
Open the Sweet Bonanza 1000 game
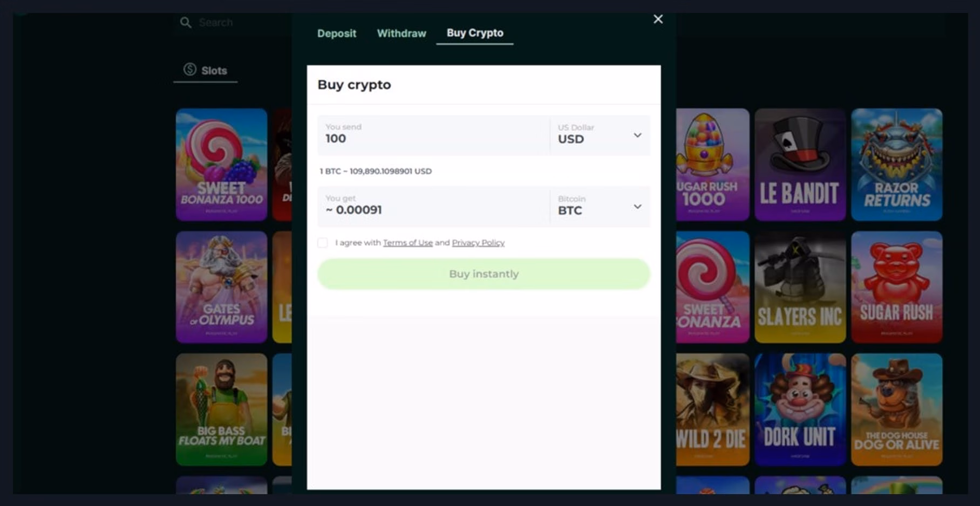click(x=221, y=165)
